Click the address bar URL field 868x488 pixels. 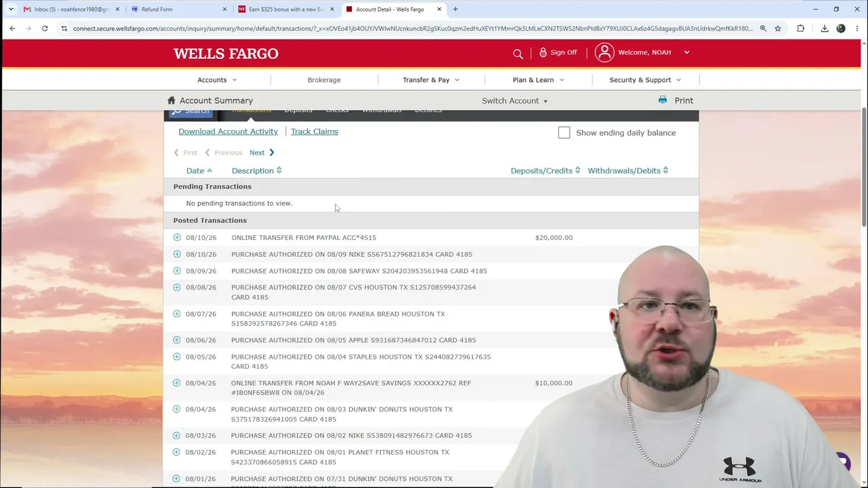pos(412,28)
